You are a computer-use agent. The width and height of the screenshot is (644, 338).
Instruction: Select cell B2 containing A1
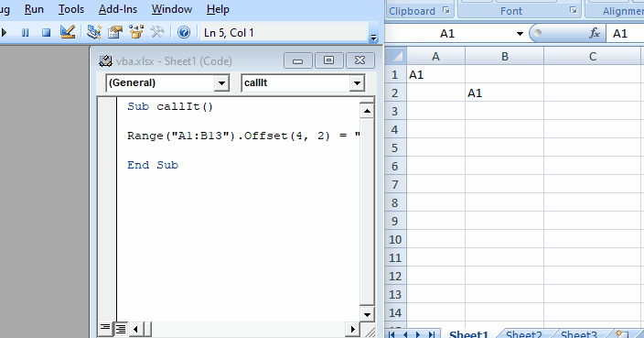pos(504,93)
